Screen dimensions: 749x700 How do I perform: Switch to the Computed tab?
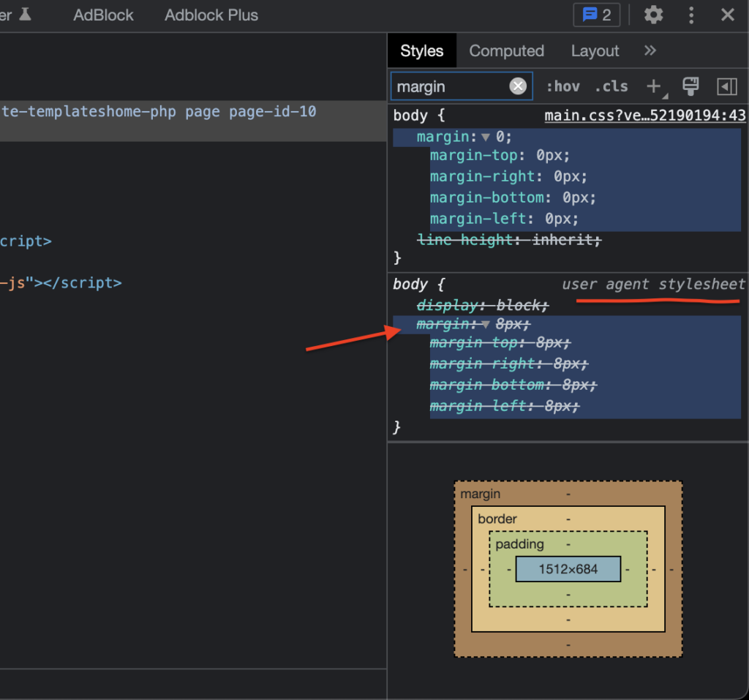click(x=506, y=50)
